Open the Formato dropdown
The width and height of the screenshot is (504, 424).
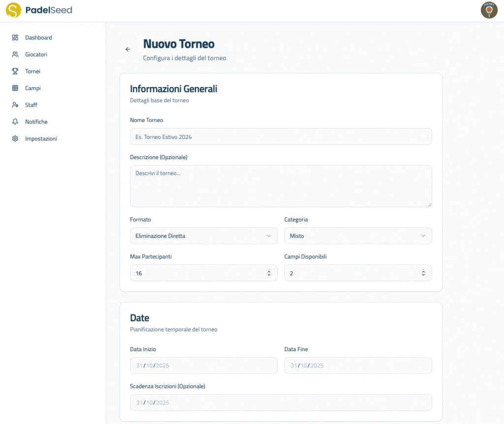203,236
